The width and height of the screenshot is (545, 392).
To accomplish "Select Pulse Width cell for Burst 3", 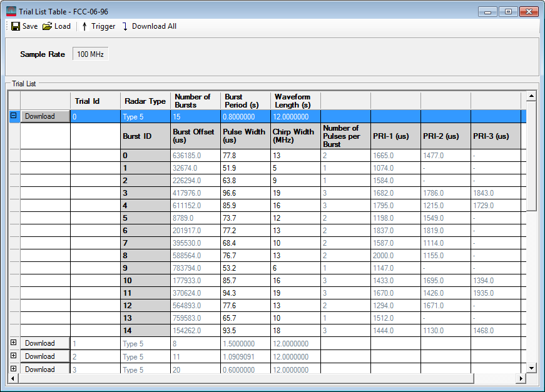I will coord(245,193).
